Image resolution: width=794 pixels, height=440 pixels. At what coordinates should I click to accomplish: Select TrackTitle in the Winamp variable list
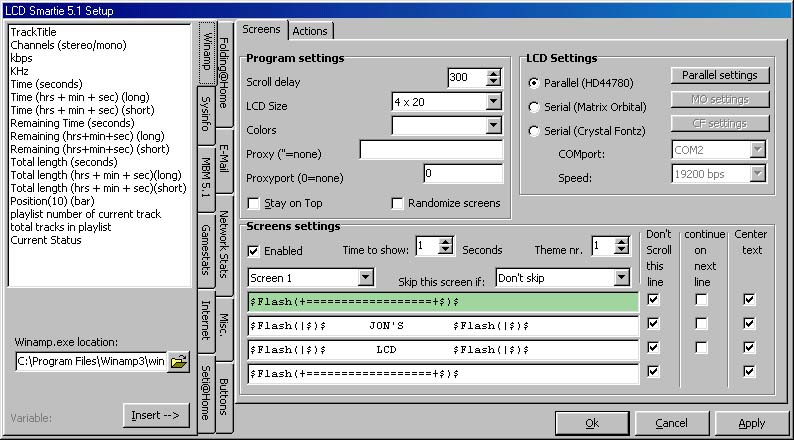point(34,32)
